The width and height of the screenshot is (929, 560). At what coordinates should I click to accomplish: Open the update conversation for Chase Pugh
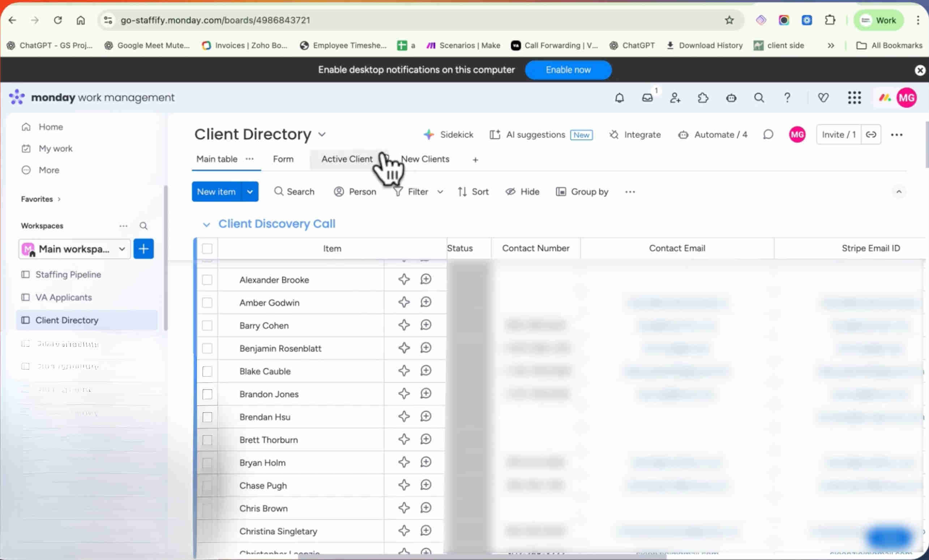pos(426,484)
